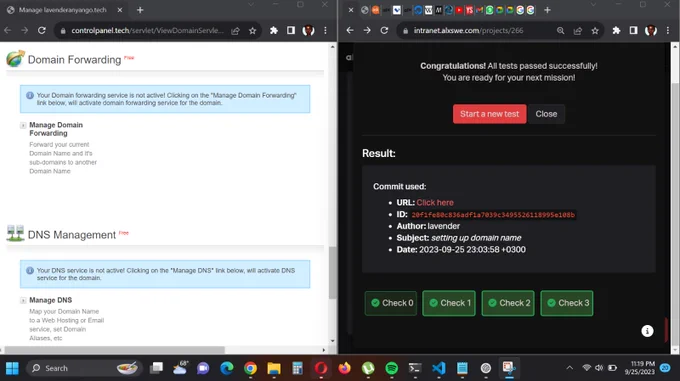This screenshot has width=680, height=381.
Task: Click scroll-right arrow of controlpanel horizontal scrollbar
Action: point(324,350)
